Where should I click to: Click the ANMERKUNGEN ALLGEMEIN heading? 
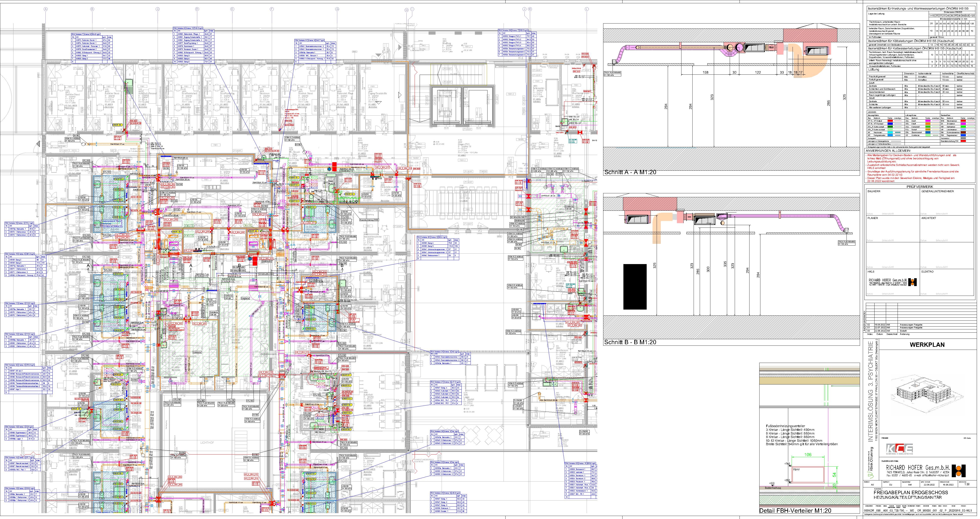pos(888,151)
